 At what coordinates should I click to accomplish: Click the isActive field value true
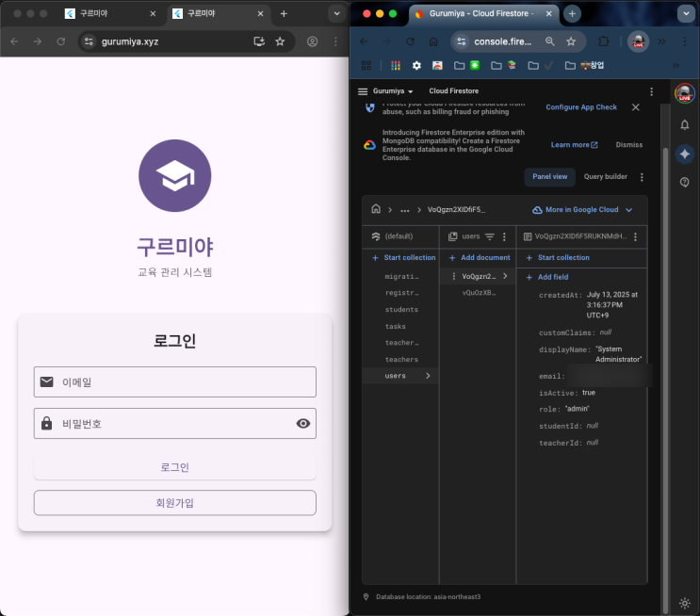pyautogui.click(x=589, y=393)
